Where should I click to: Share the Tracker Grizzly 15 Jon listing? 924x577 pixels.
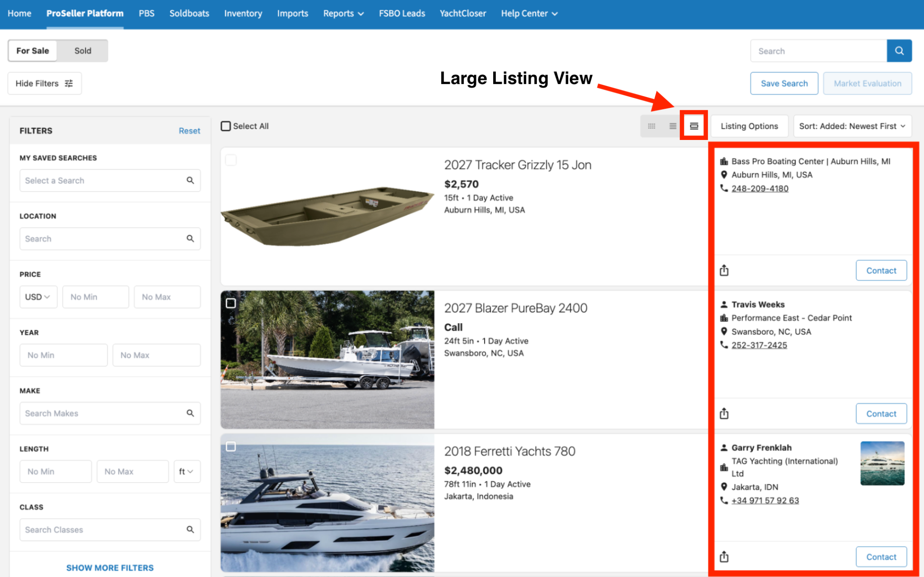724,270
